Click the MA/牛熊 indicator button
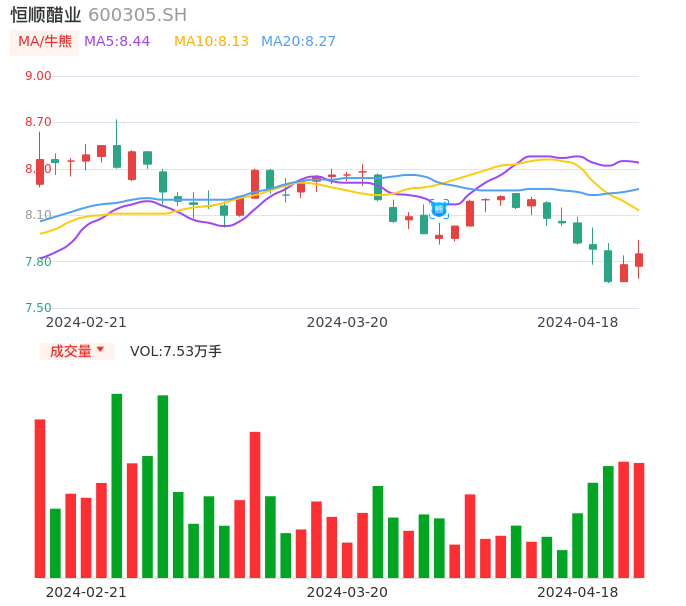Screen dimensions: 686x606 click(x=45, y=42)
